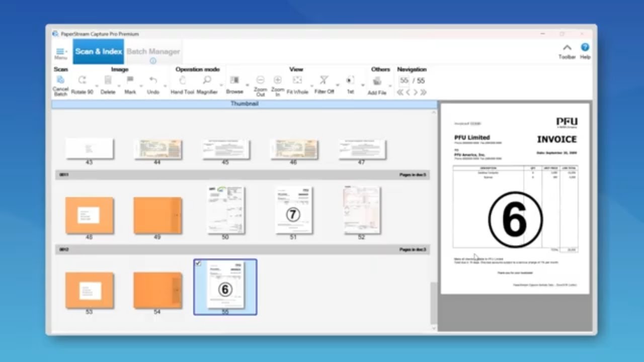Expand the Mark dropdown arrow

(141, 85)
